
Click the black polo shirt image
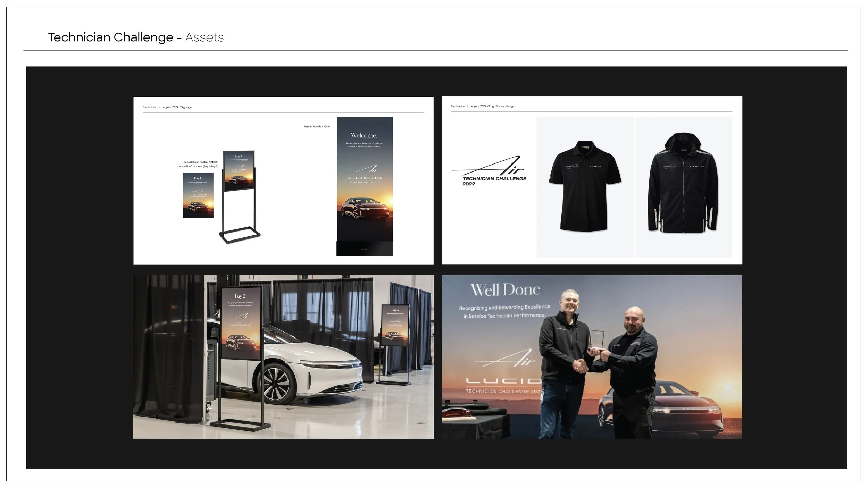pos(585,186)
